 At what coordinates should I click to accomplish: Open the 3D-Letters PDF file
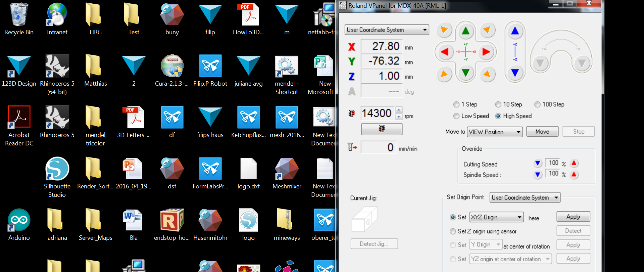click(x=134, y=122)
